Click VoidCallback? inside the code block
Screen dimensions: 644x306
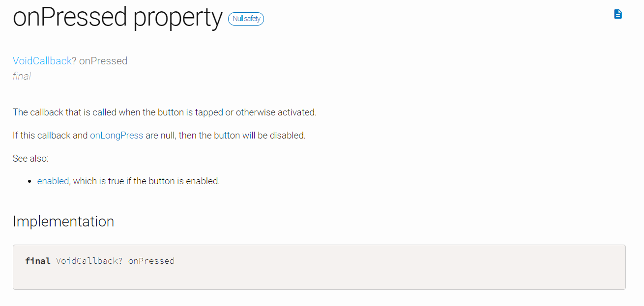(89, 261)
